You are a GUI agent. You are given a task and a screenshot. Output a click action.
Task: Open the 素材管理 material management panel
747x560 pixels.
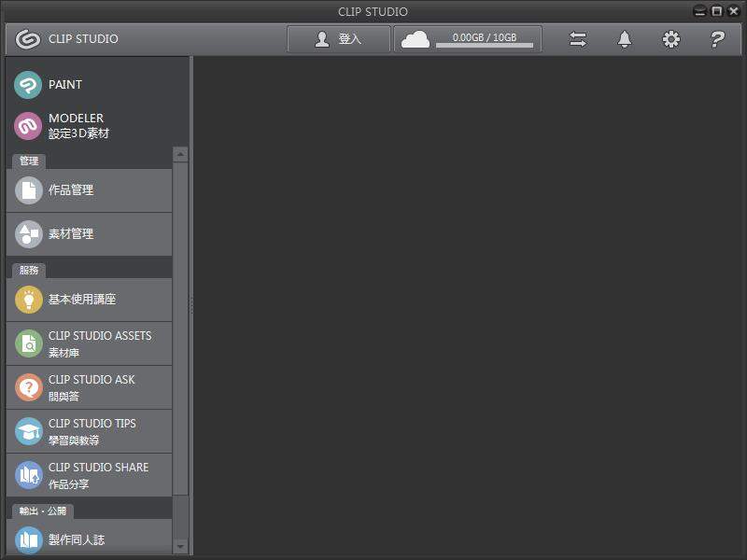[70, 234]
